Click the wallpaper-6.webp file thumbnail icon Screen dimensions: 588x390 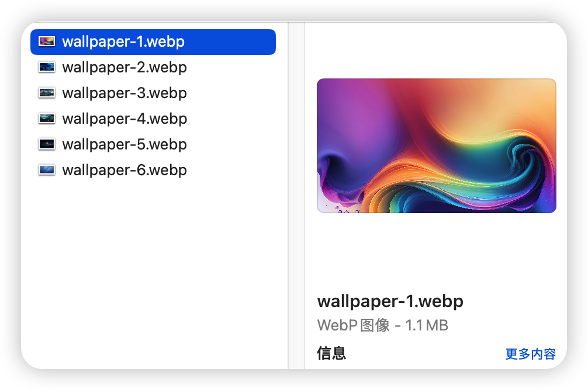tap(47, 170)
